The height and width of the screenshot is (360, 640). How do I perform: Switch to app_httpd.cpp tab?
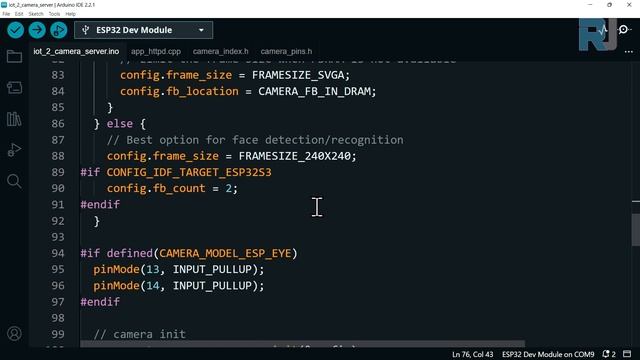pos(156,51)
